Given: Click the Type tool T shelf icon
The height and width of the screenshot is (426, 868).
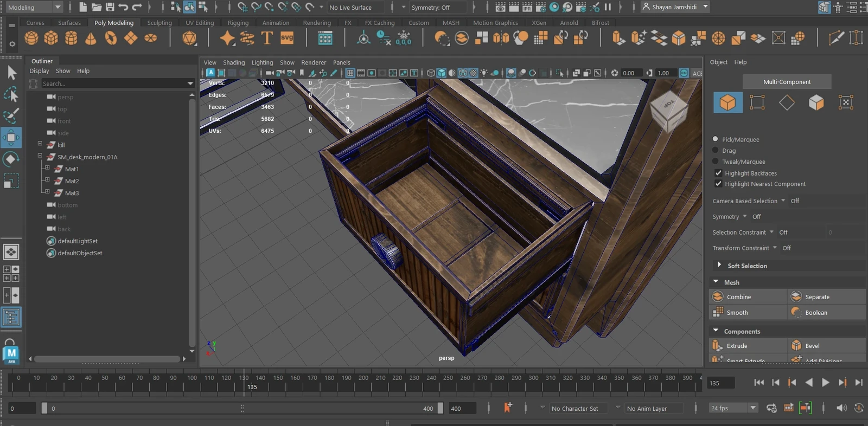Looking at the screenshot, I should pyautogui.click(x=267, y=38).
